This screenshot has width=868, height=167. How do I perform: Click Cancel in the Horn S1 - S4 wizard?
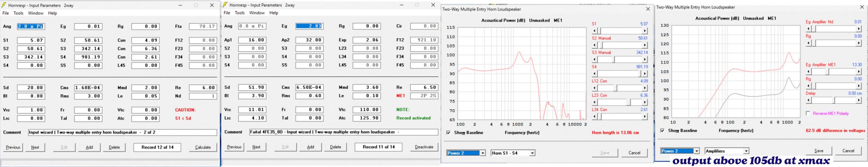634,153
